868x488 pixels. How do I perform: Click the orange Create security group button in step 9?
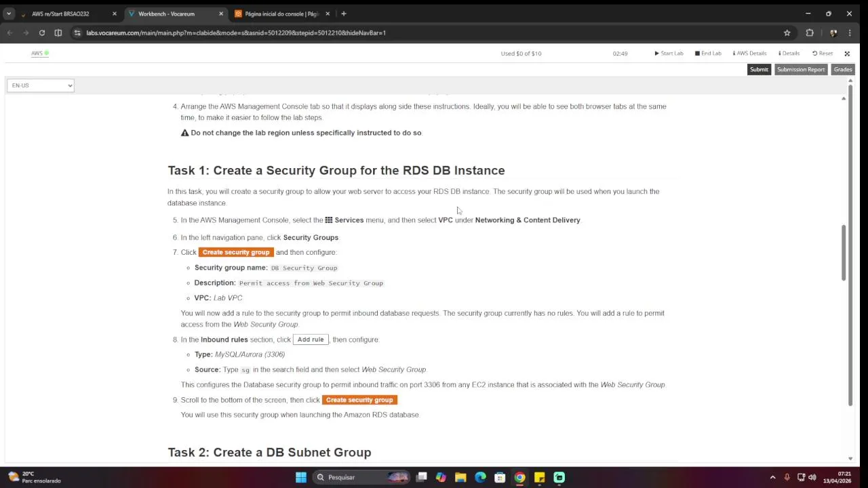pos(359,400)
